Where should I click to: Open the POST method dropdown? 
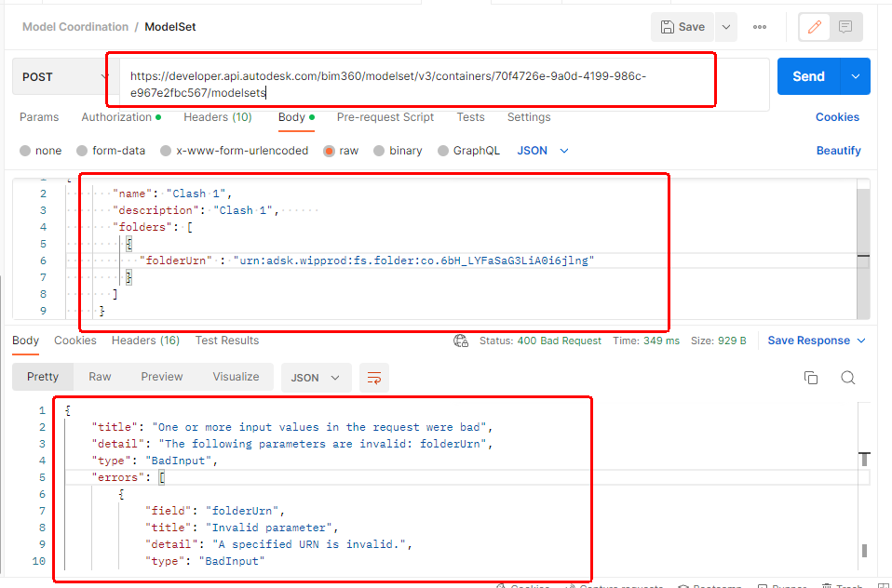pos(61,74)
